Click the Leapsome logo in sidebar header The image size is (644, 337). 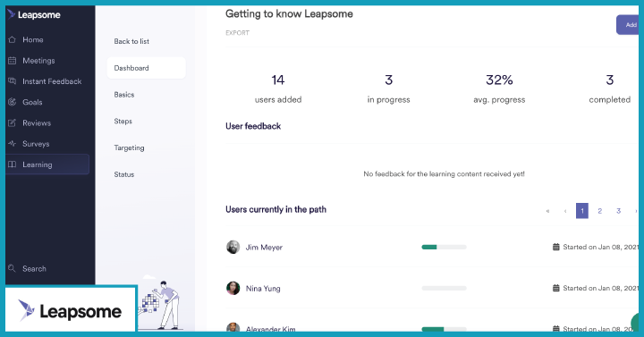pyautogui.click(x=34, y=15)
